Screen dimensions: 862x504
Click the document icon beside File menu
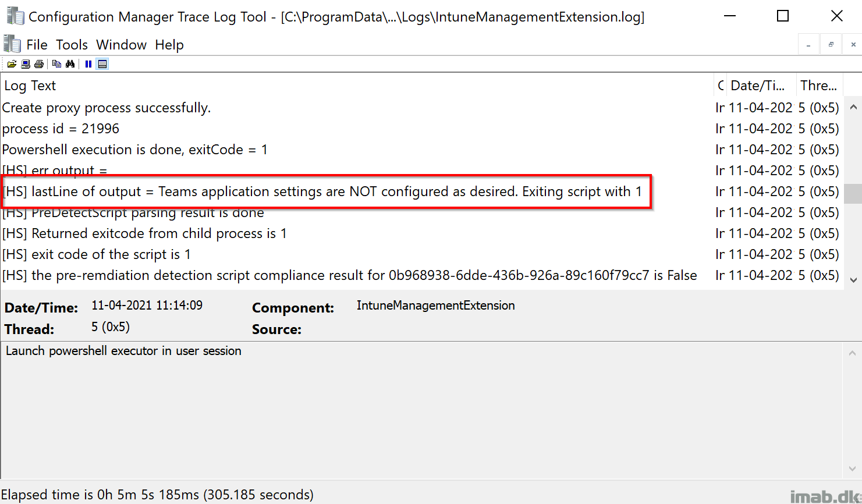[12, 44]
